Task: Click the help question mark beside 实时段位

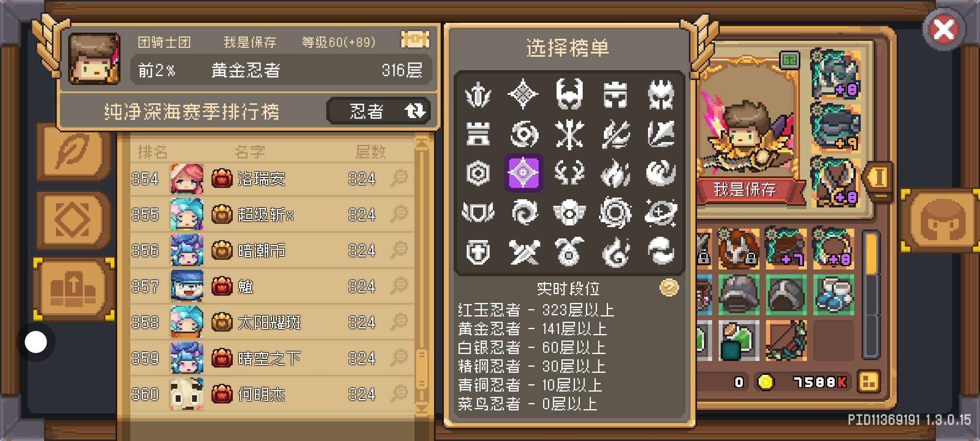Action: click(x=668, y=288)
